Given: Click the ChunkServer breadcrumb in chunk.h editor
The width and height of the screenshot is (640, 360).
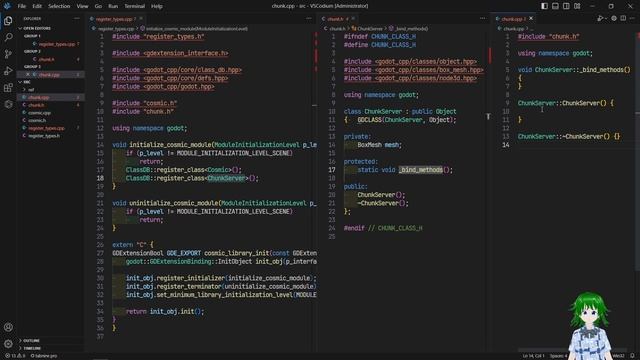Looking at the screenshot, I should click(x=367, y=29).
